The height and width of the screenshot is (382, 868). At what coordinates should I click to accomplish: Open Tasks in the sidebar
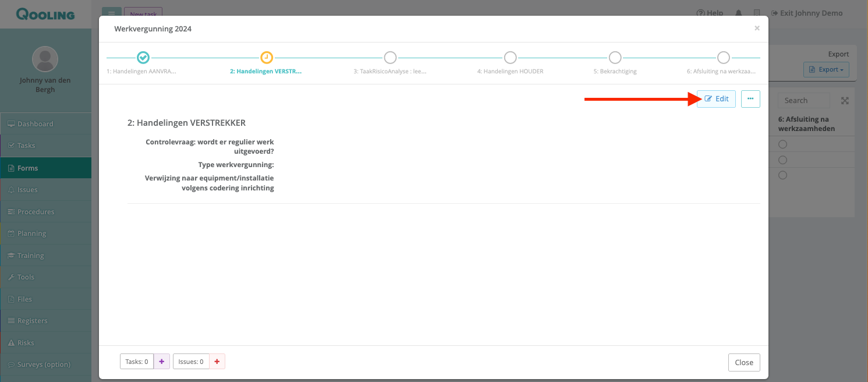(x=45, y=146)
